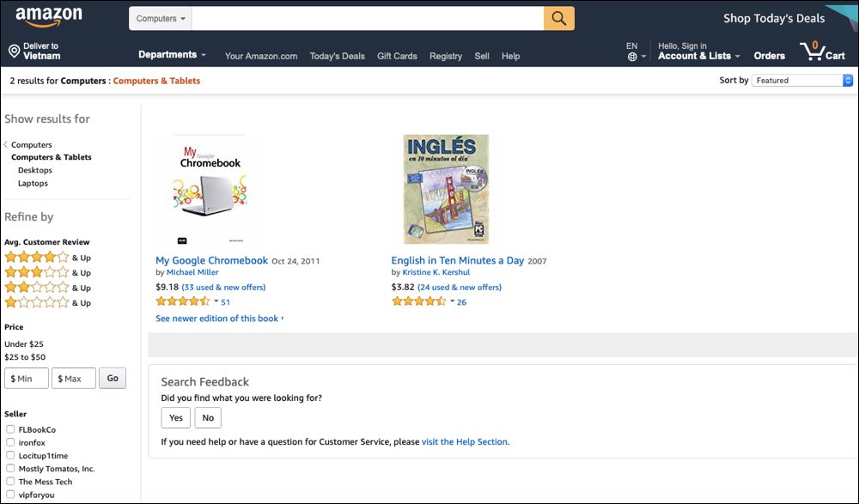Click the orange search magnifier button
The height and width of the screenshot is (504, 859).
coord(558,18)
